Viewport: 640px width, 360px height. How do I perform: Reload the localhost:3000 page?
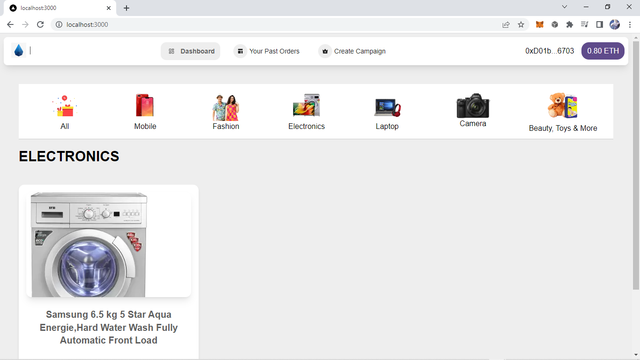[40, 24]
